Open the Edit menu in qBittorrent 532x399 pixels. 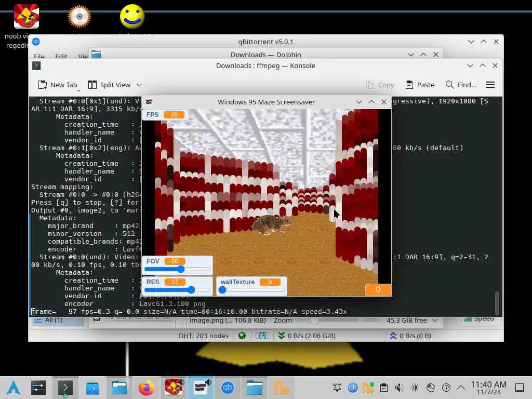click(x=61, y=56)
